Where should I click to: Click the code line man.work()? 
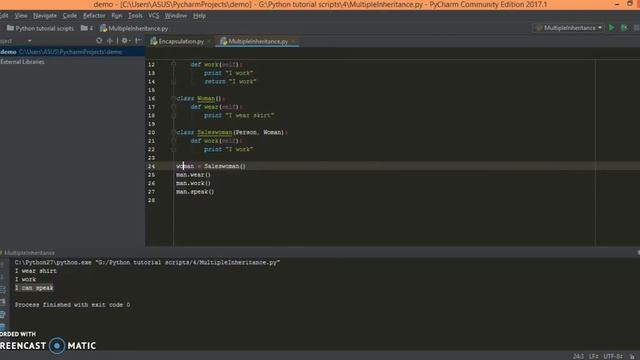[193, 183]
